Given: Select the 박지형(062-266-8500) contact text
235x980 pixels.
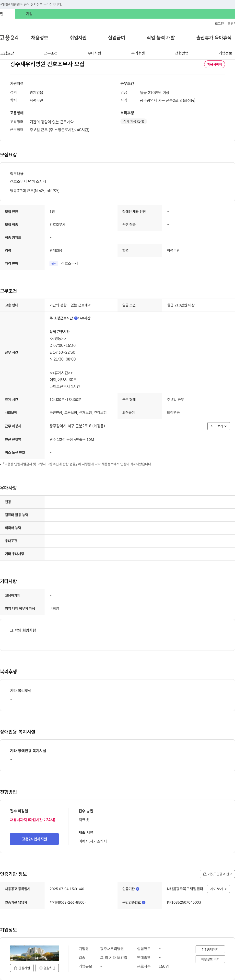Looking at the screenshot, I should 67,902.
